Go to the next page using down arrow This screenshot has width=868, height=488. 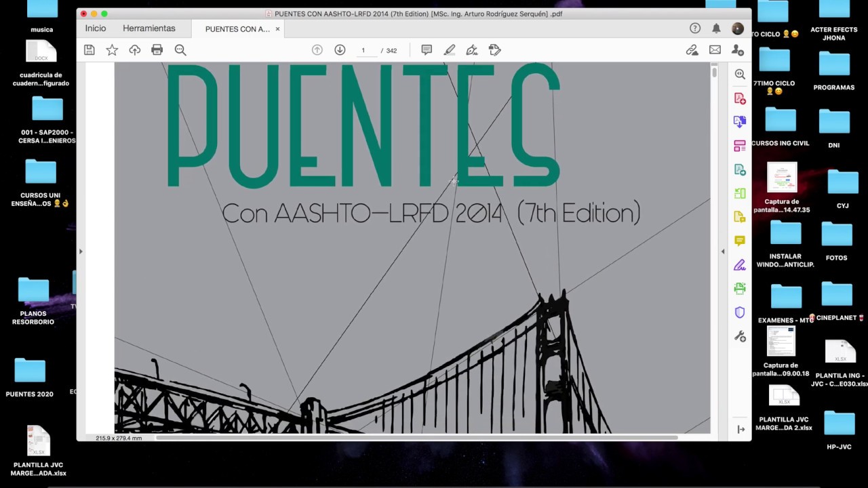[x=340, y=50]
